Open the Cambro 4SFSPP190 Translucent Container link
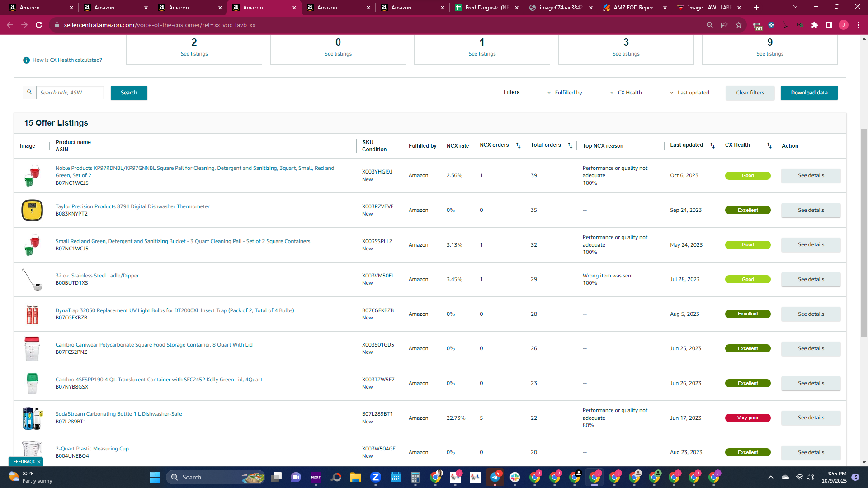The image size is (868, 488). 159,380
